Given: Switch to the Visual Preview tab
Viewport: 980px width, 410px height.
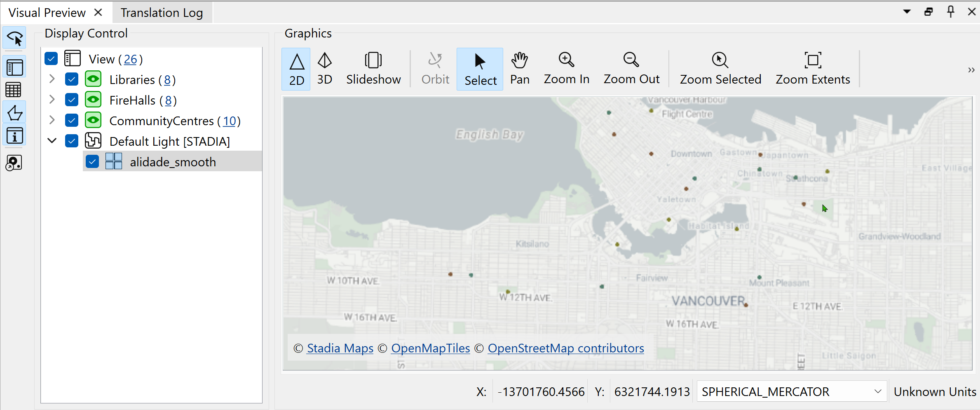Looking at the screenshot, I should pos(47,13).
